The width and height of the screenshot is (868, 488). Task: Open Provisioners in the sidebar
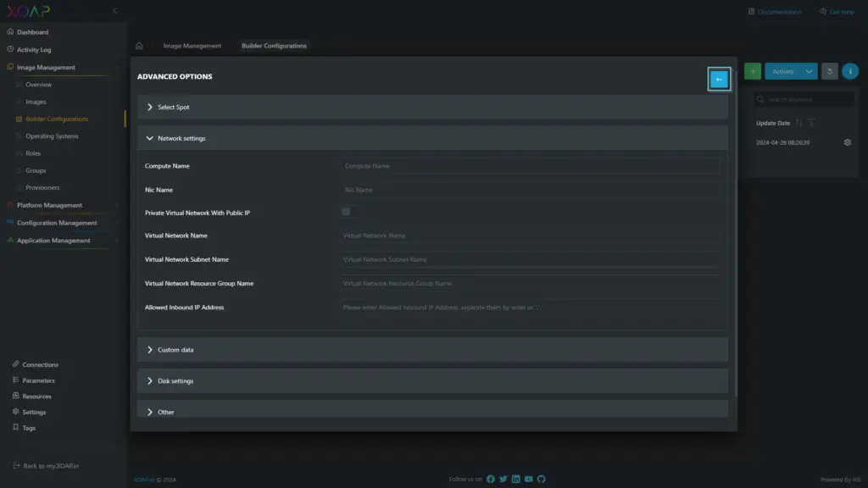pyautogui.click(x=42, y=187)
